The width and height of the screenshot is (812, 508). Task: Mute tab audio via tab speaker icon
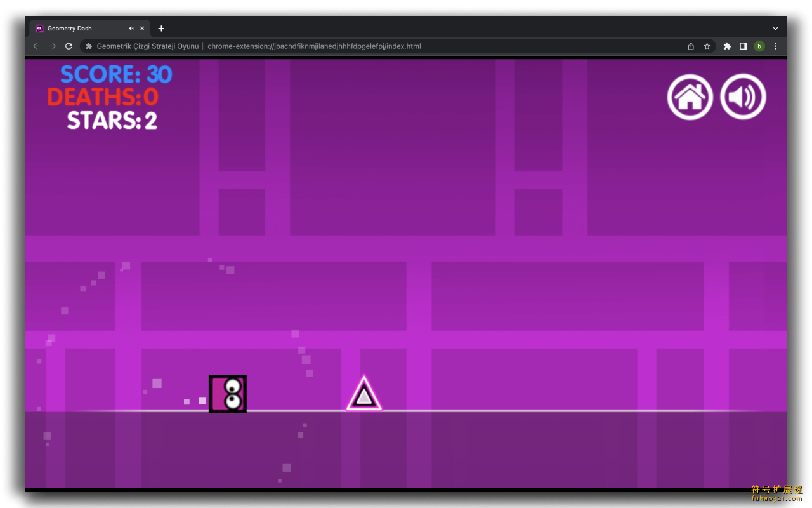click(131, 29)
